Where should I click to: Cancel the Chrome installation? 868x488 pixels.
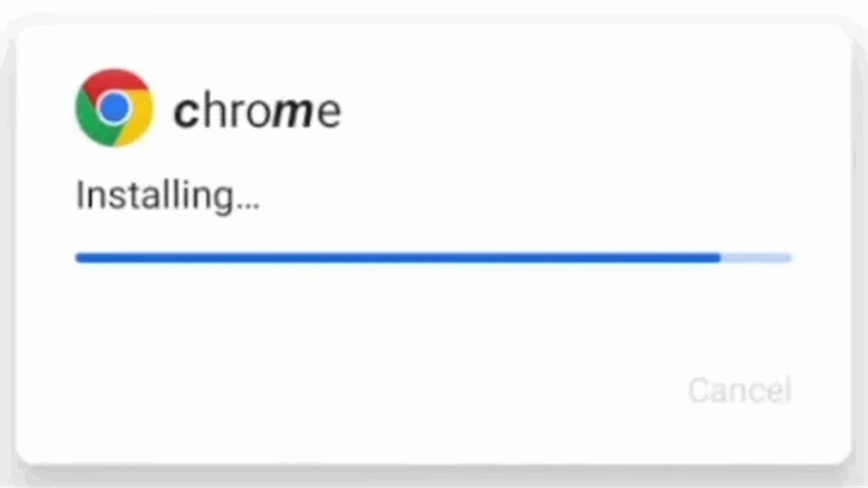tap(740, 389)
